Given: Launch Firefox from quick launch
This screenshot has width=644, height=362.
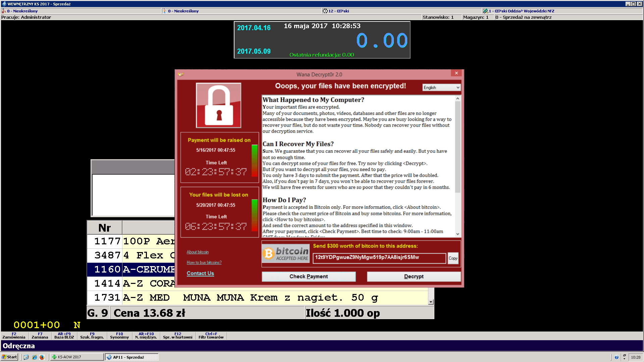Looking at the screenshot, I should pyautogui.click(x=42, y=357).
